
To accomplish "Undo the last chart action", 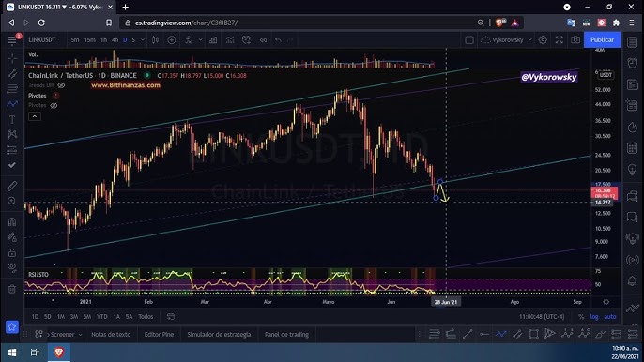I will 279,39.
